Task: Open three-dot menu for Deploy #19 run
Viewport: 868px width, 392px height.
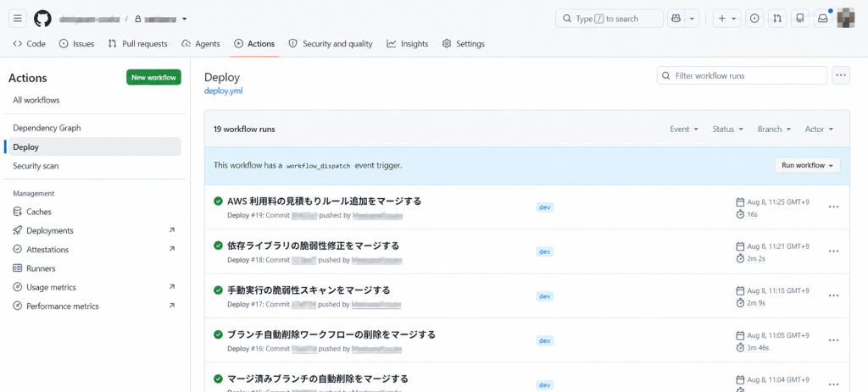Action: pos(834,207)
